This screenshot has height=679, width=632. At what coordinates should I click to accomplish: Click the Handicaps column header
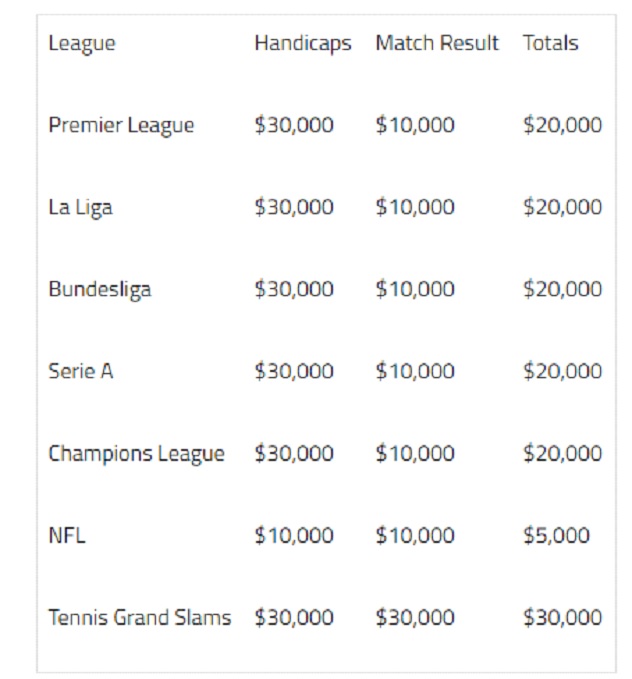(x=303, y=44)
